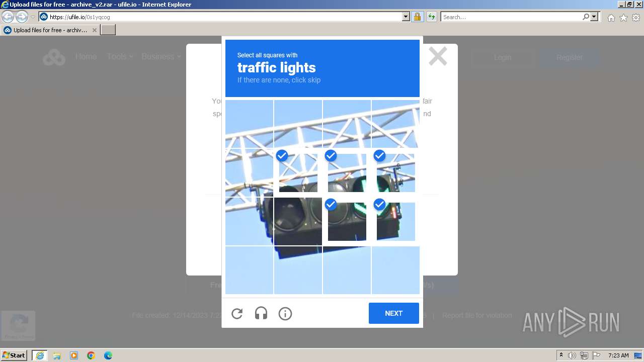644x362 pixels.
Task: Click the NEXT button in captcha
Action: pyautogui.click(x=393, y=313)
